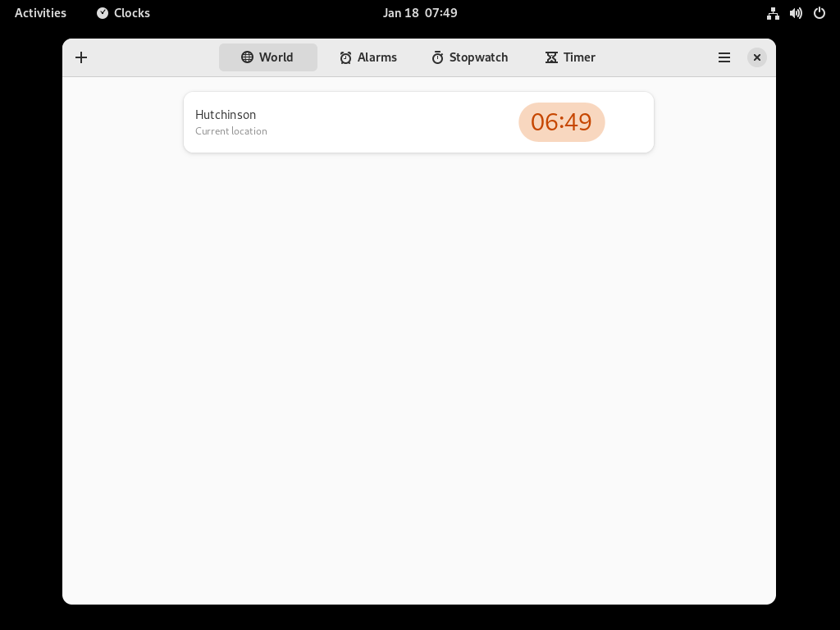The height and width of the screenshot is (630, 840).
Task: Click the hourglass icon beside Timer
Action: click(551, 57)
